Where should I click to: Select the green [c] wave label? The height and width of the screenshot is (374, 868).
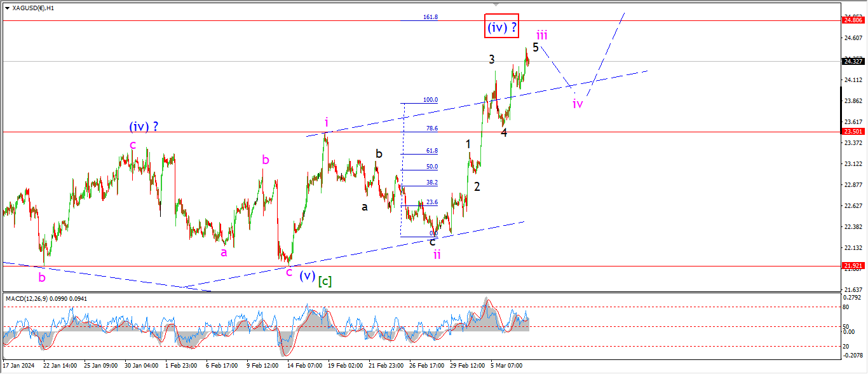325,280
